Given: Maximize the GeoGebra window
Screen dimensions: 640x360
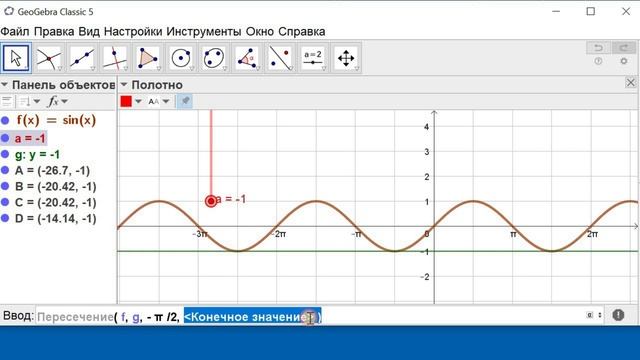Looking at the screenshot, I should click(591, 11).
